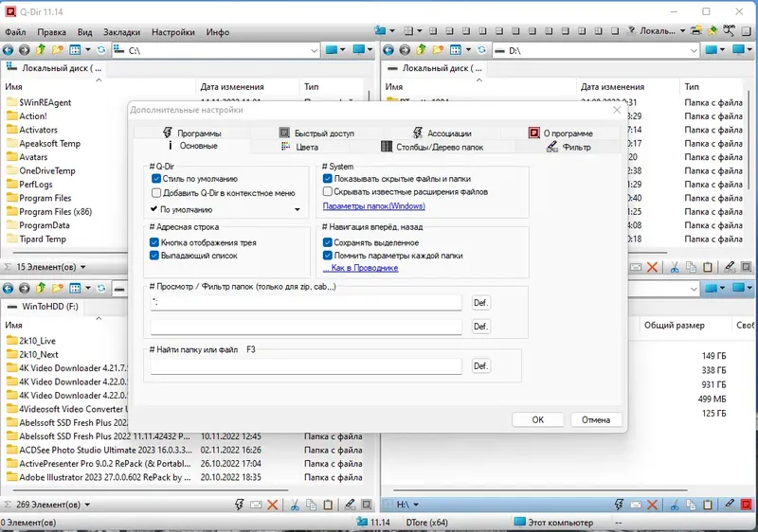Switch to the Ассоциации tab

442,133
